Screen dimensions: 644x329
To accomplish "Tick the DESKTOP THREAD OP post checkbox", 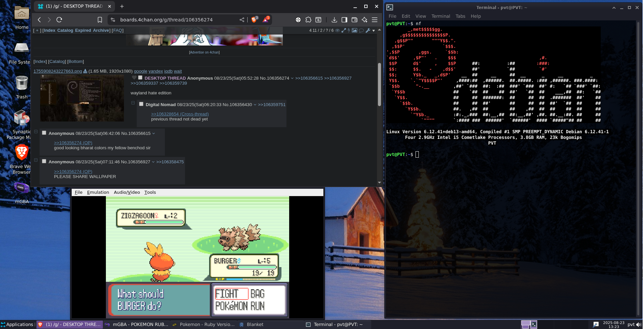I will point(140,78).
